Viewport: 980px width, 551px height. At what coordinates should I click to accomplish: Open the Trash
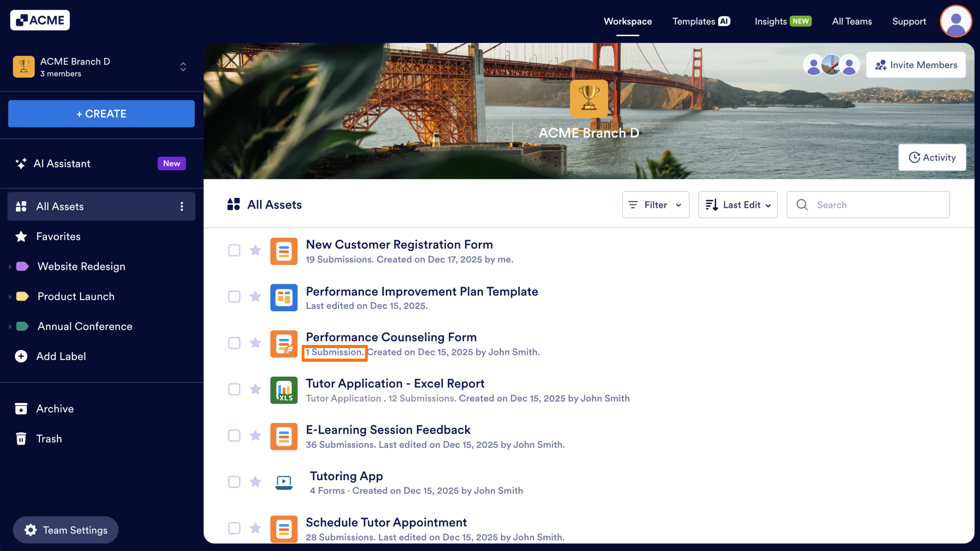[49, 438]
